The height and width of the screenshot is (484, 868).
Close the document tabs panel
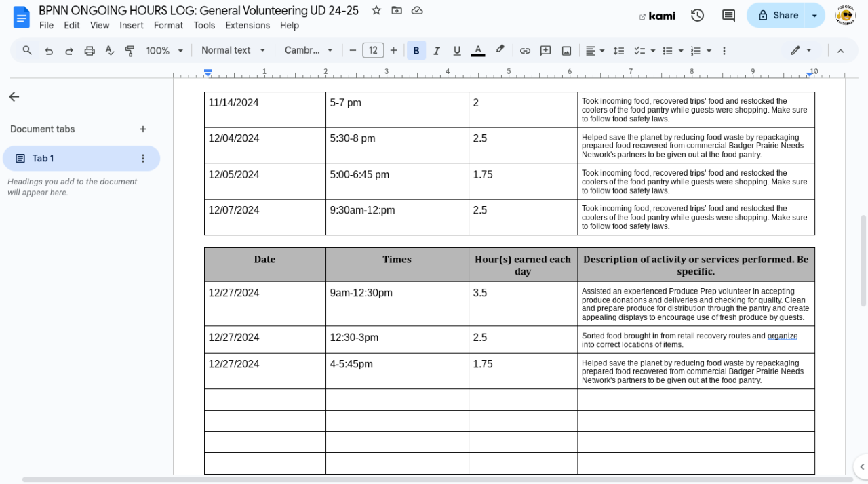pos(14,97)
